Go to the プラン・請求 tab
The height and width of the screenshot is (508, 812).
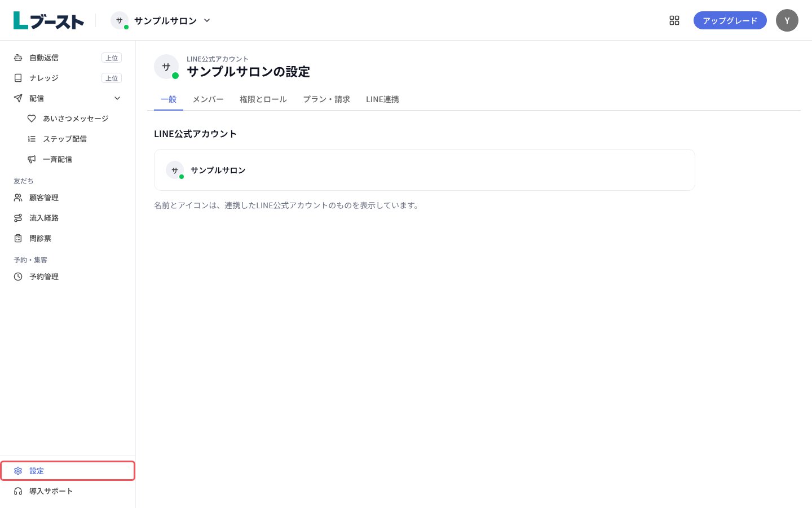(326, 99)
